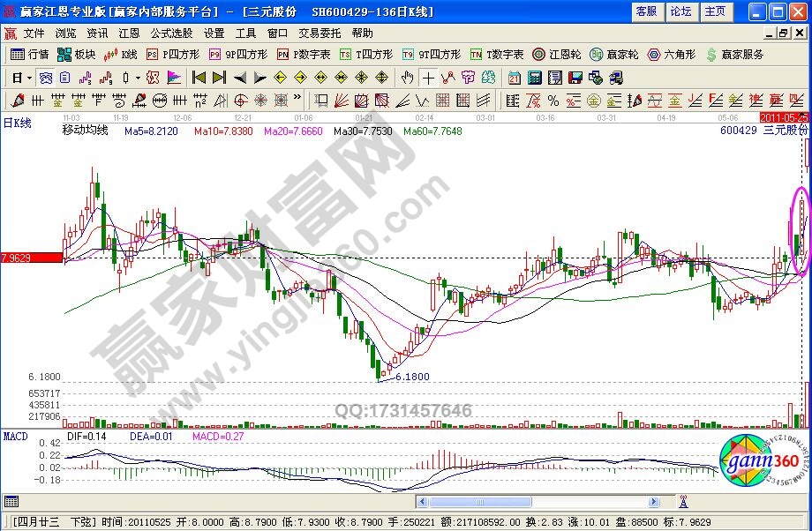The height and width of the screenshot is (531, 812).
Task: Jump to the first bar with skip-back arrow
Action: point(199,78)
